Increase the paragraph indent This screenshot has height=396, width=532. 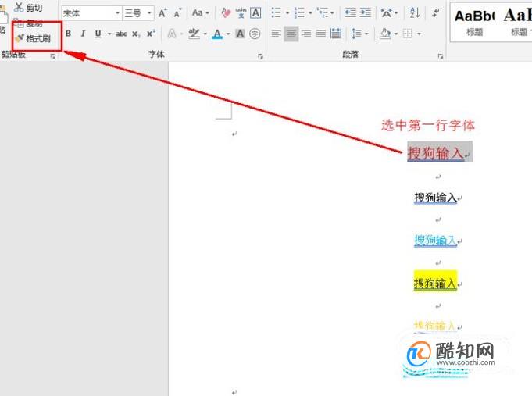click(x=365, y=13)
